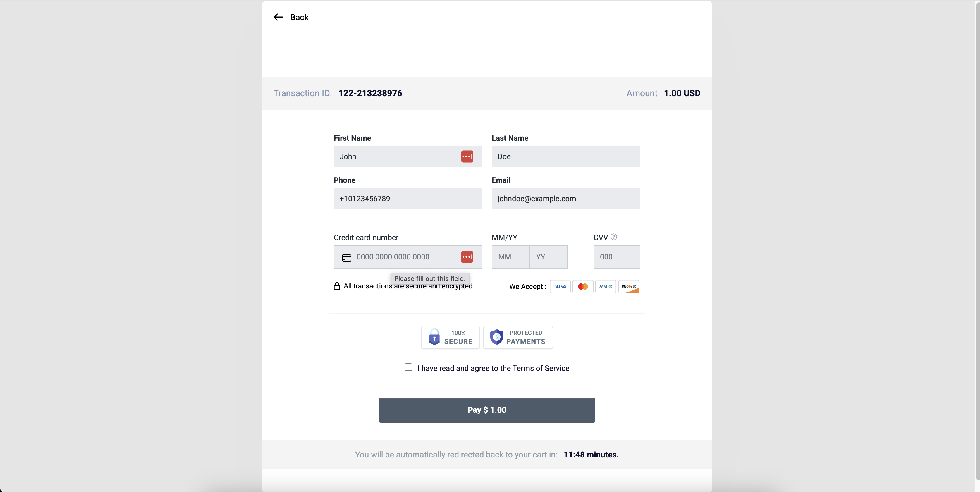Go back using the Back link

(x=291, y=17)
